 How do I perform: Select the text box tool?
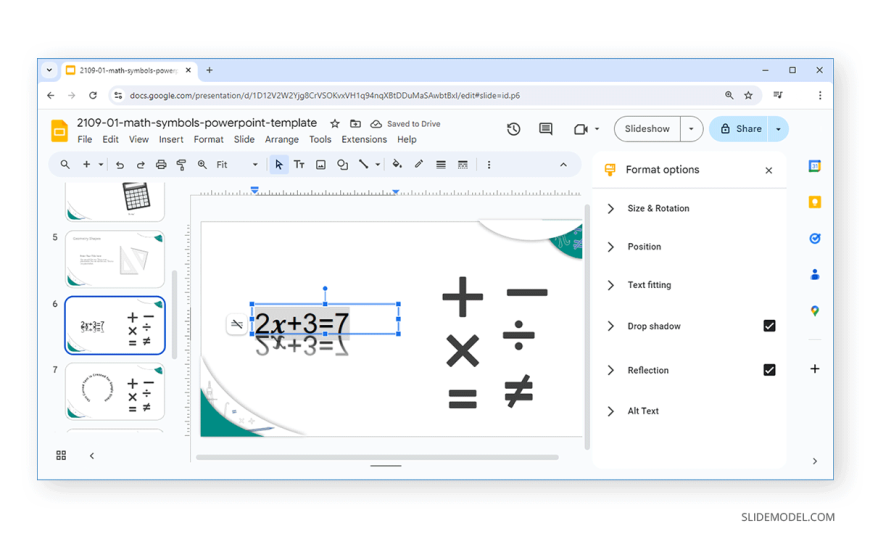pos(299,165)
